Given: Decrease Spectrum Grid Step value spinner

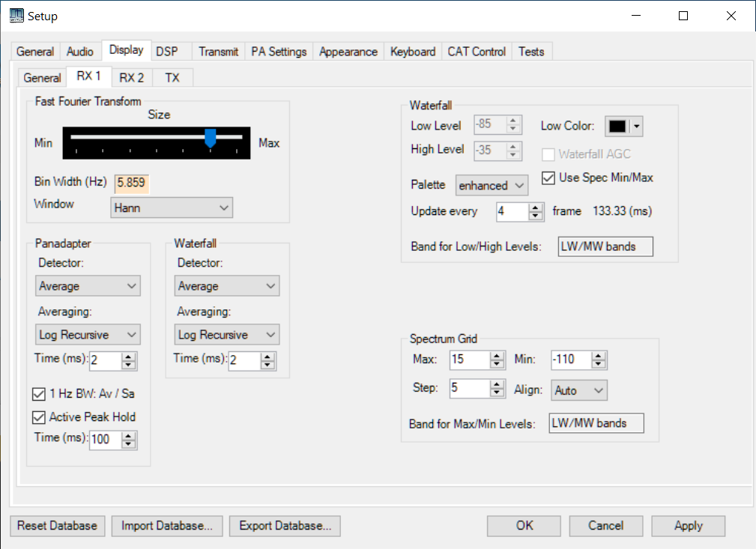Looking at the screenshot, I should [x=498, y=393].
